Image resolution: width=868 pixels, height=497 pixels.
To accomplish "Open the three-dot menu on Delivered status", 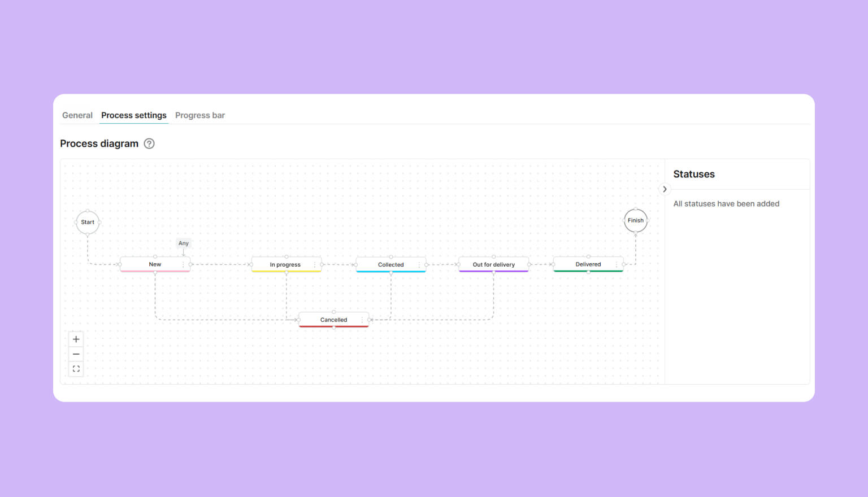I will click(x=617, y=264).
